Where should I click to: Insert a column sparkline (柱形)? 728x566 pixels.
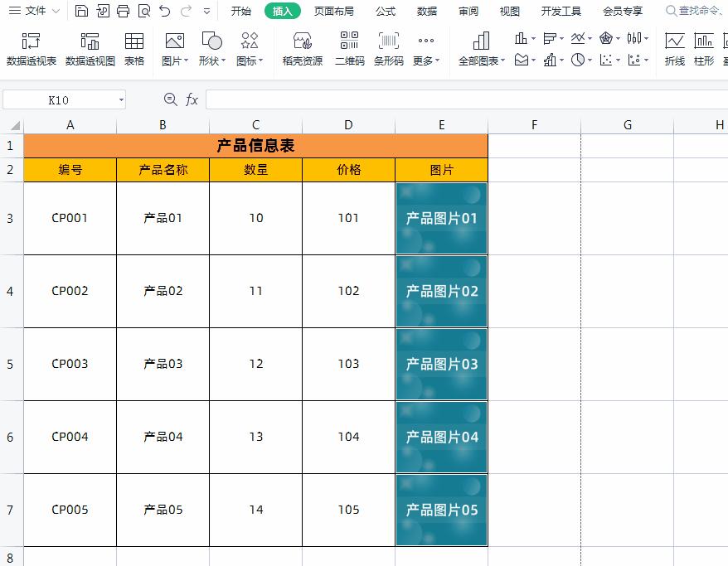703,47
